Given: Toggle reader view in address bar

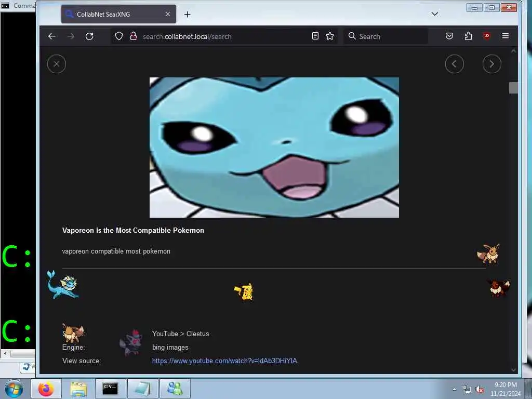Looking at the screenshot, I should tap(315, 36).
